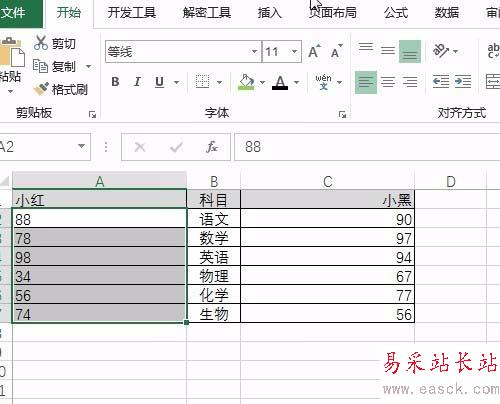The image size is (500, 404).
Task: Click the wrap text icon
Action: click(493, 51)
